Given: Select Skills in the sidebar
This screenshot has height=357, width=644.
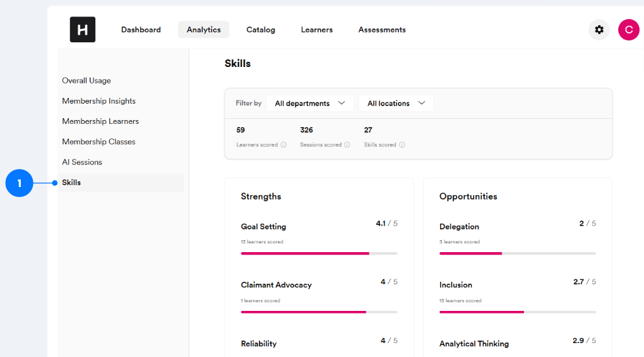Looking at the screenshot, I should [121, 183].
